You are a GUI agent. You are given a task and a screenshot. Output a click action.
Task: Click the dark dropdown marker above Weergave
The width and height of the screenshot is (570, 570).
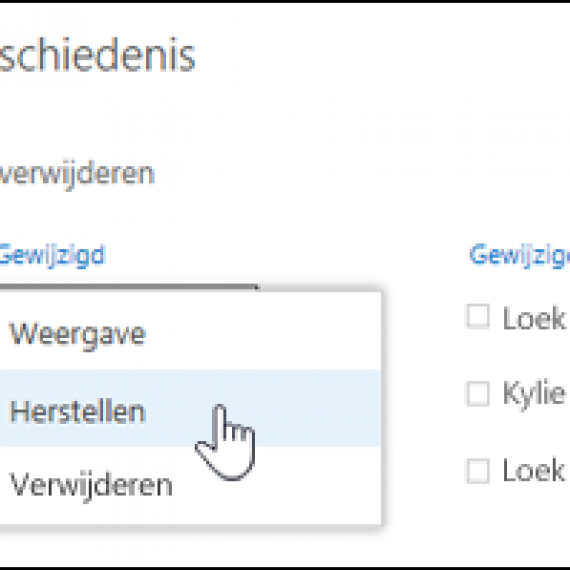pyautogui.click(x=257, y=287)
